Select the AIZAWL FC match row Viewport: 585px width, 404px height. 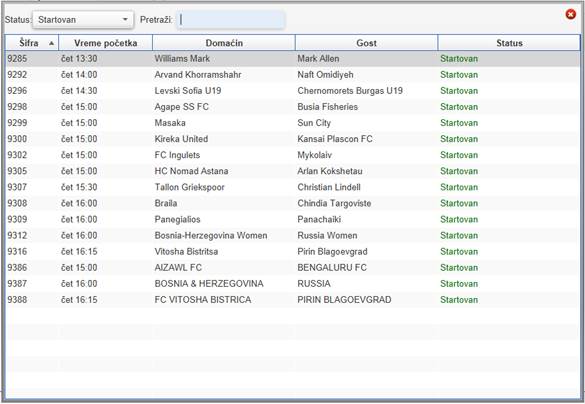coord(292,267)
